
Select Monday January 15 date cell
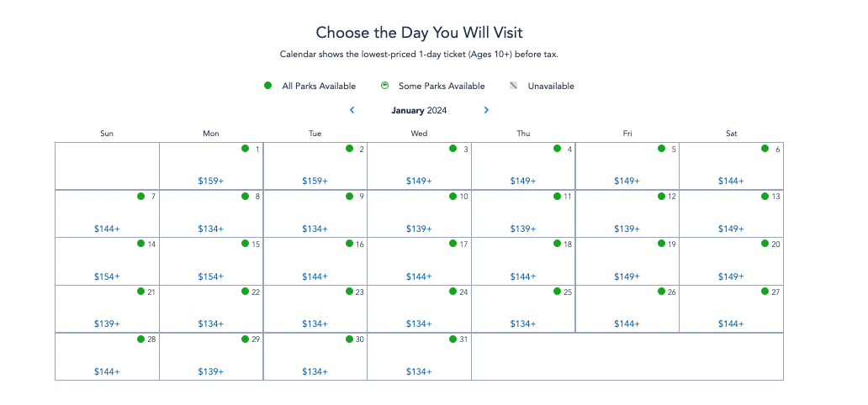coord(211,261)
